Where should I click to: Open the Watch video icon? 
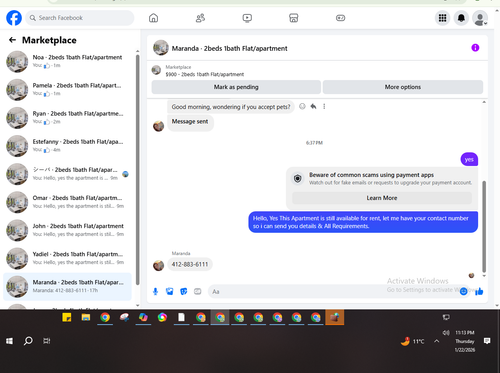click(x=247, y=18)
